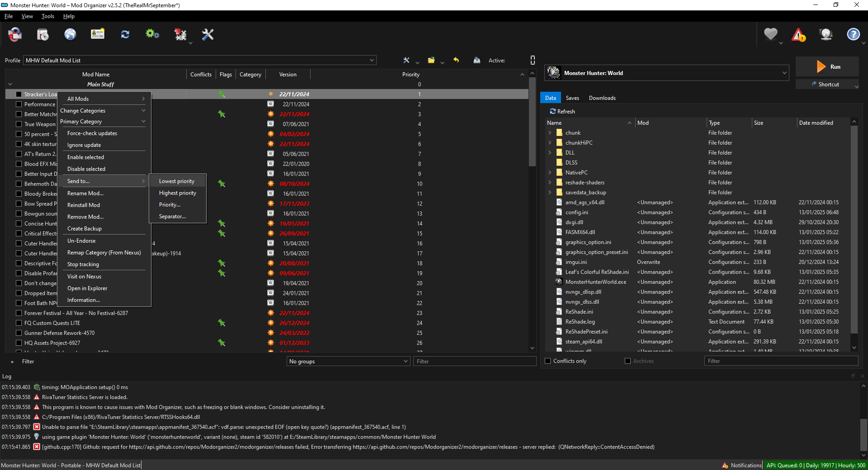Viewport: 868px width, 470px height.
Task: Open the Tools menu
Action: (x=48, y=16)
